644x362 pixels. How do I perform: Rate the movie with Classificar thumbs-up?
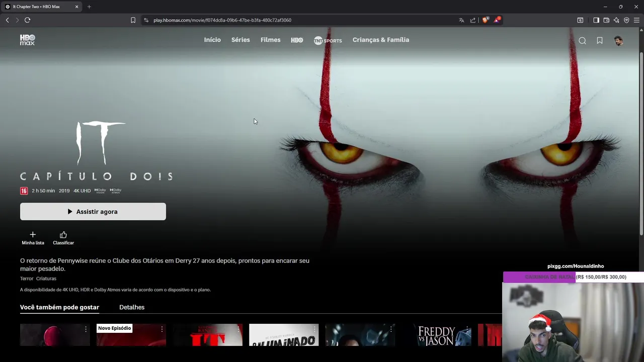click(x=63, y=238)
